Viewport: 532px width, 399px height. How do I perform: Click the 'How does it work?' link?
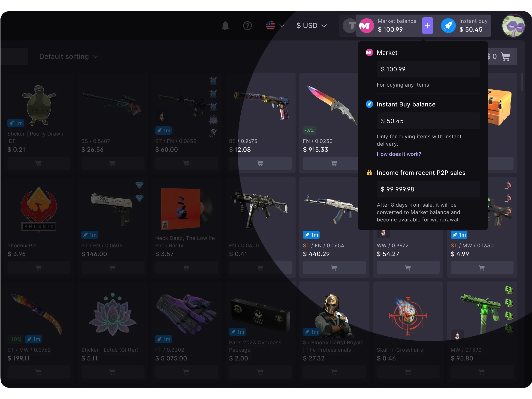[x=399, y=154]
